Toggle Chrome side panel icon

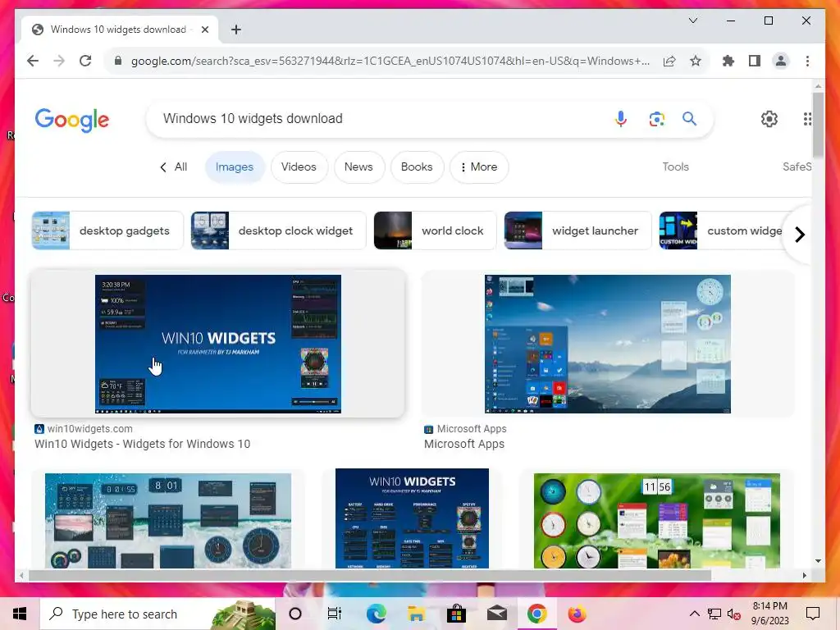tap(755, 61)
